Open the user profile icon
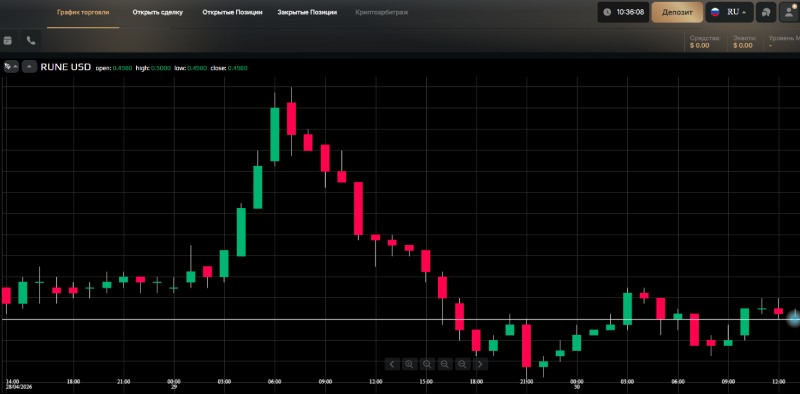The height and width of the screenshot is (394, 800). pyautogui.click(x=789, y=12)
